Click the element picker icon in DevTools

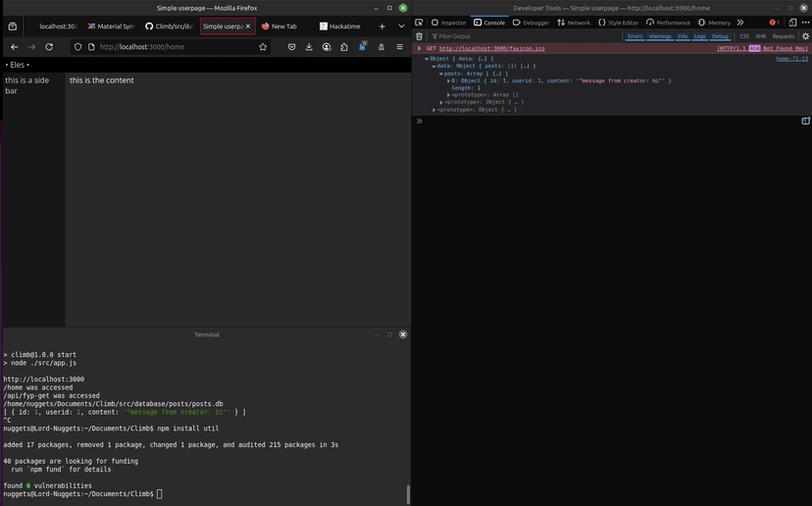420,22
